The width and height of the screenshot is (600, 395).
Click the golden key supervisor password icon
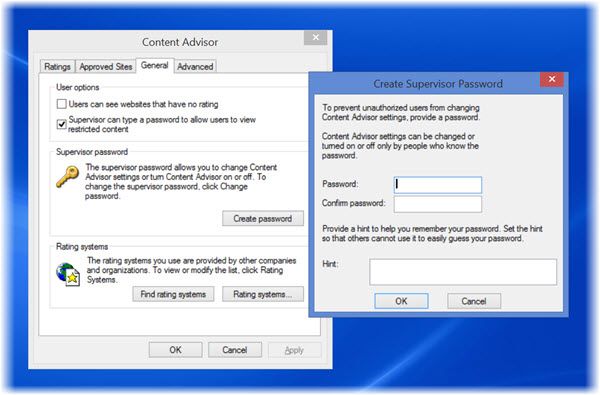click(68, 176)
